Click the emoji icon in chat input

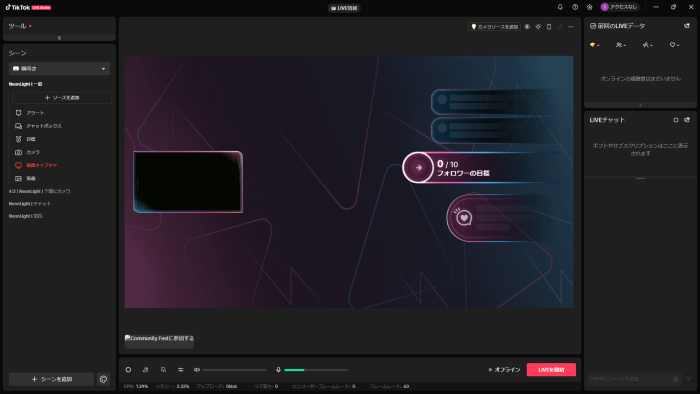[675, 379]
